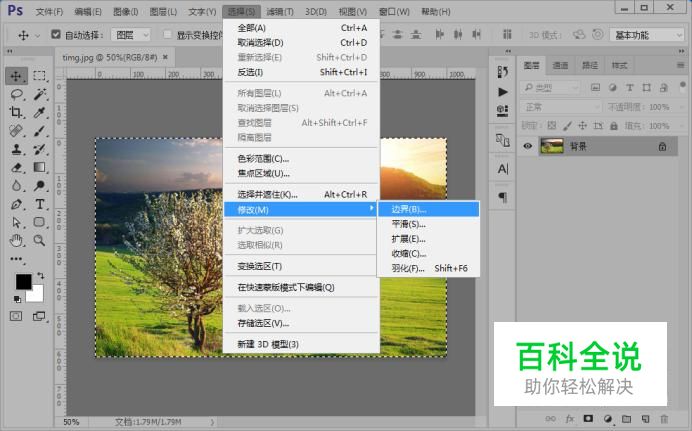Select the History Brush tool

point(39,149)
